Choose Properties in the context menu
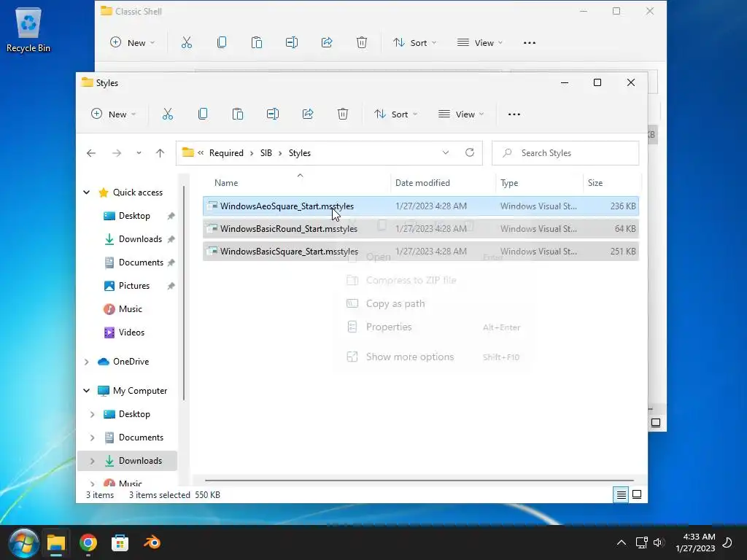The width and height of the screenshot is (747, 560). [x=433, y=327]
